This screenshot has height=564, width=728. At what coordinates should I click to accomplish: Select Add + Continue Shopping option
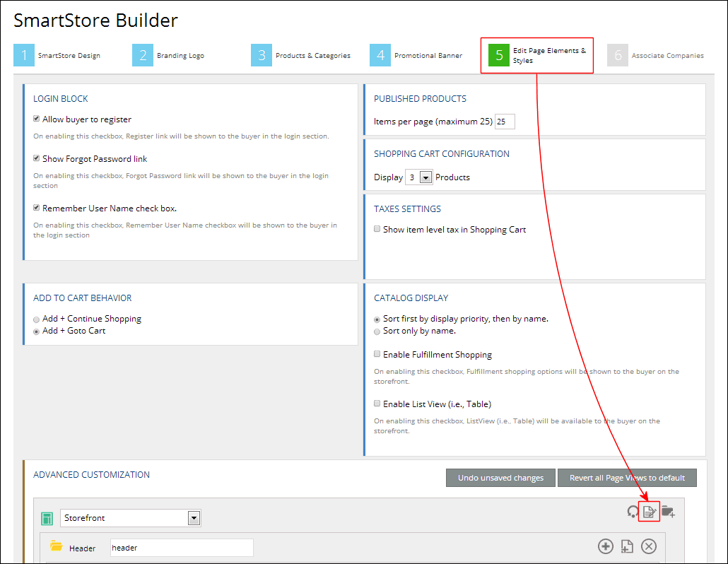pyautogui.click(x=37, y=319)
